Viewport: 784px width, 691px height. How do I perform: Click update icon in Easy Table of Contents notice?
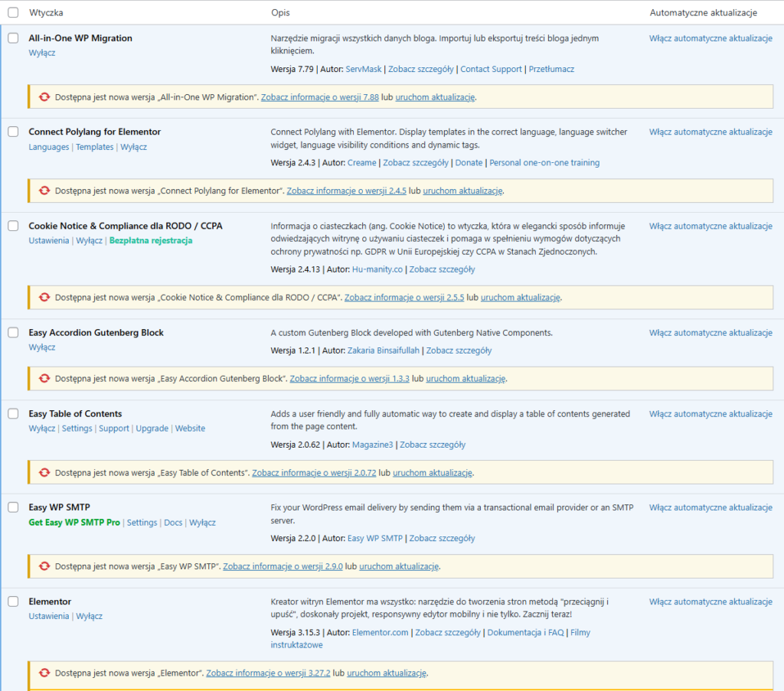coord(44,473)
